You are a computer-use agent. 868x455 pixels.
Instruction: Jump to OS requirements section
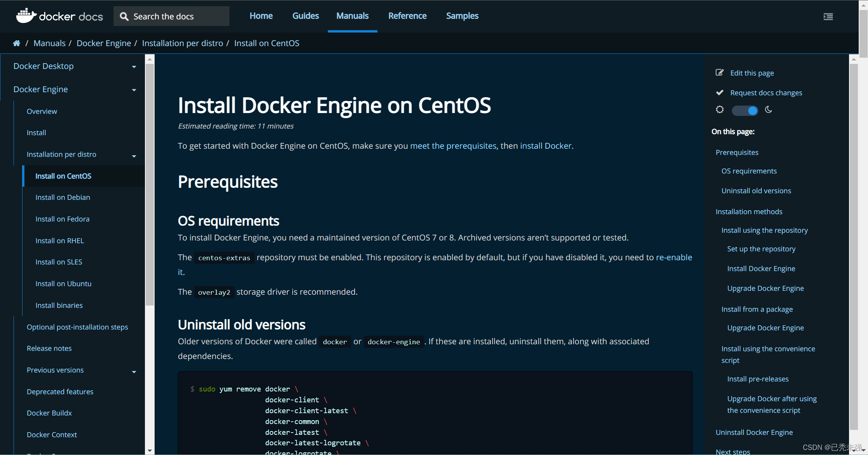point(749,171)
